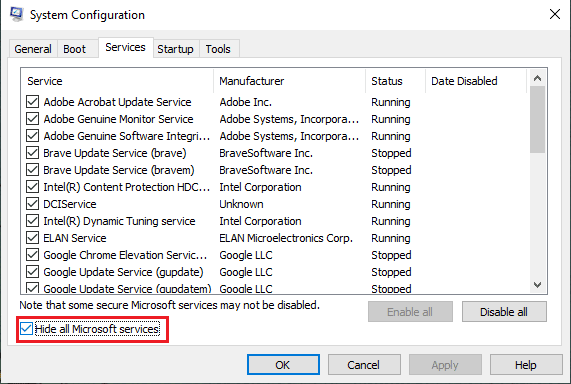This screenshot has width=571, height=384.
Task: Click the Apply button
Action: point(445,365)
